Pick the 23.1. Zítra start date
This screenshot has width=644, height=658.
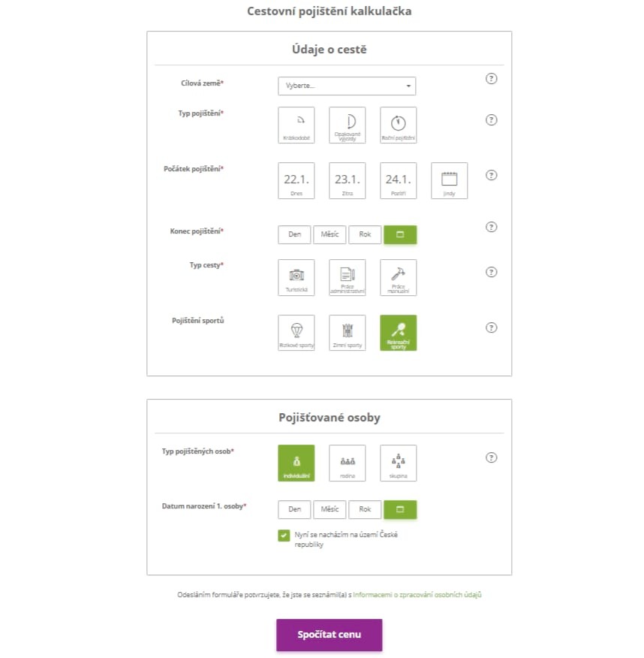tap(348, 180)
